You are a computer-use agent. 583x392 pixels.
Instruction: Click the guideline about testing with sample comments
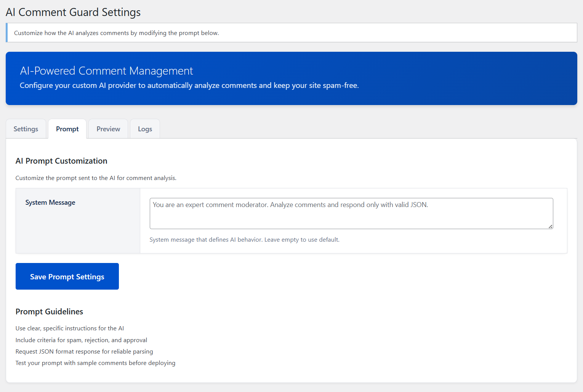coord(95,363)
